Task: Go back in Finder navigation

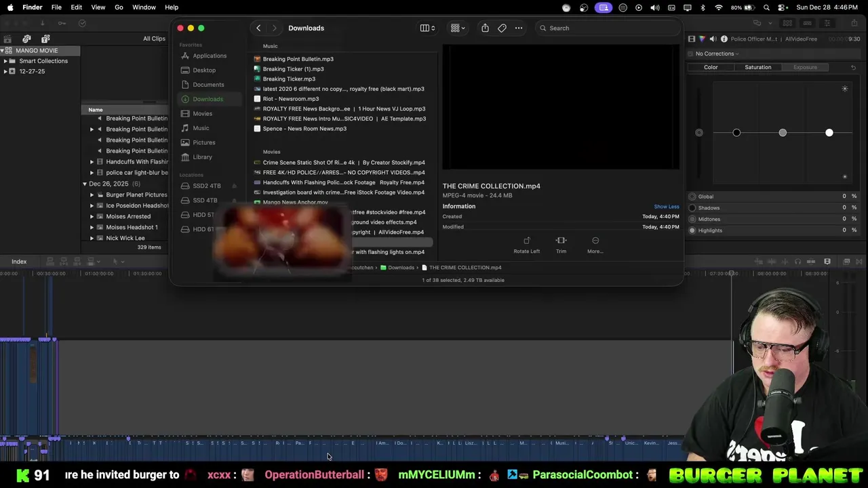Action: [258, 28]
